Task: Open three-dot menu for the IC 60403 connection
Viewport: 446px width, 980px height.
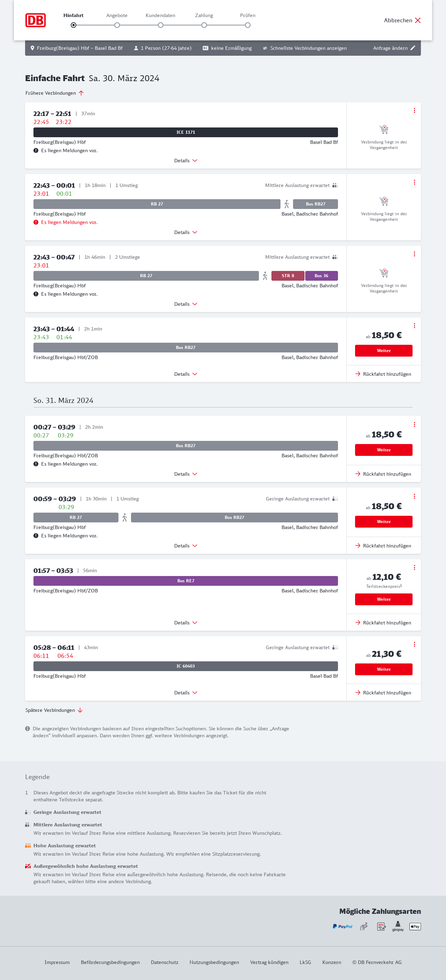Action: 414,644
